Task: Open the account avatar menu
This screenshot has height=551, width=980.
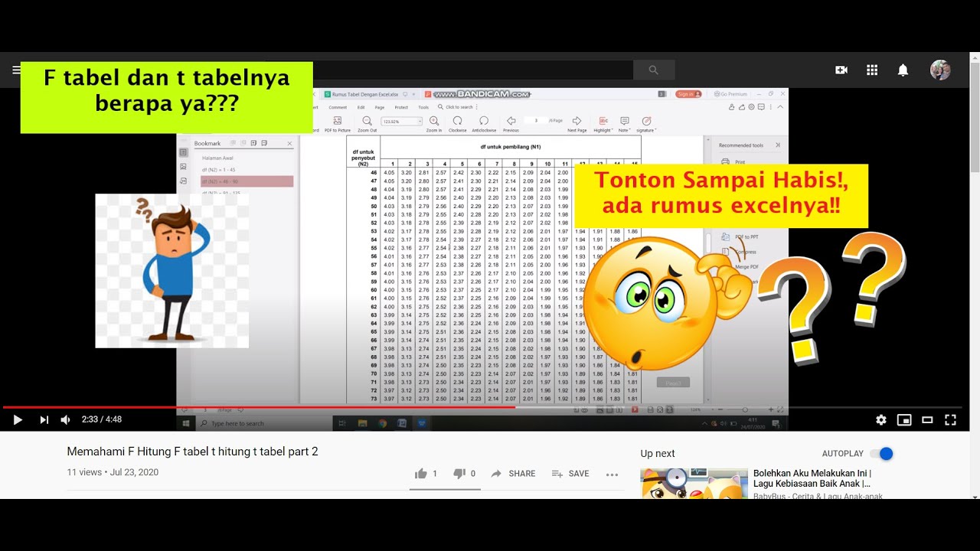Action: pos(940,70)
